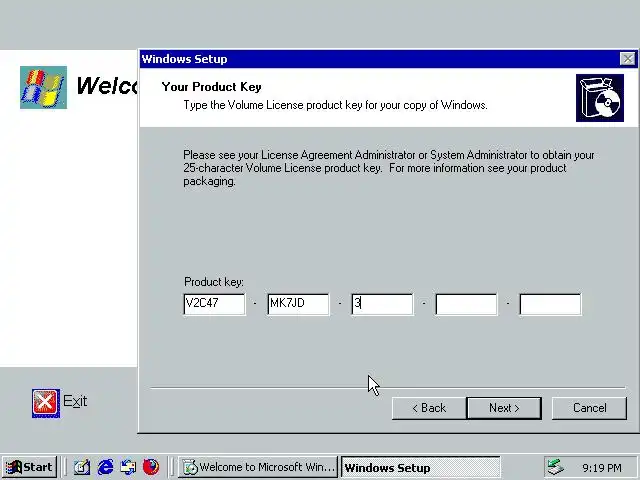The width and height of the screenshot is (640, 480).
Task: Click the empty fifth product key field
Action: pyautogui.click(x=550, y=304)
